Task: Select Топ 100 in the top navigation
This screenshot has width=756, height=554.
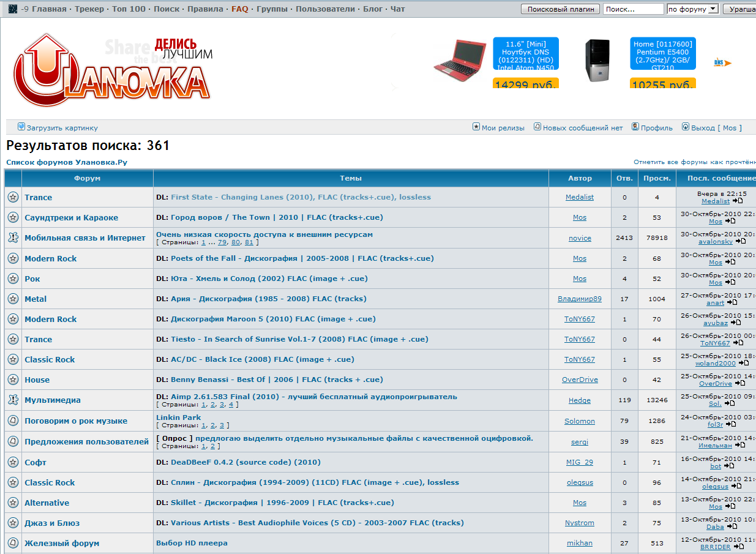Action: click(x=129, y=9)
